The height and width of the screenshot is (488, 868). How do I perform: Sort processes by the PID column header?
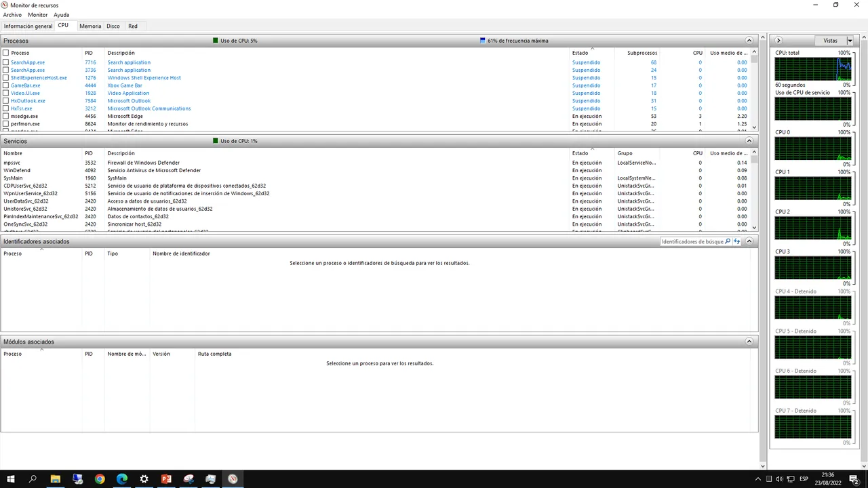[x=94, y=53]
